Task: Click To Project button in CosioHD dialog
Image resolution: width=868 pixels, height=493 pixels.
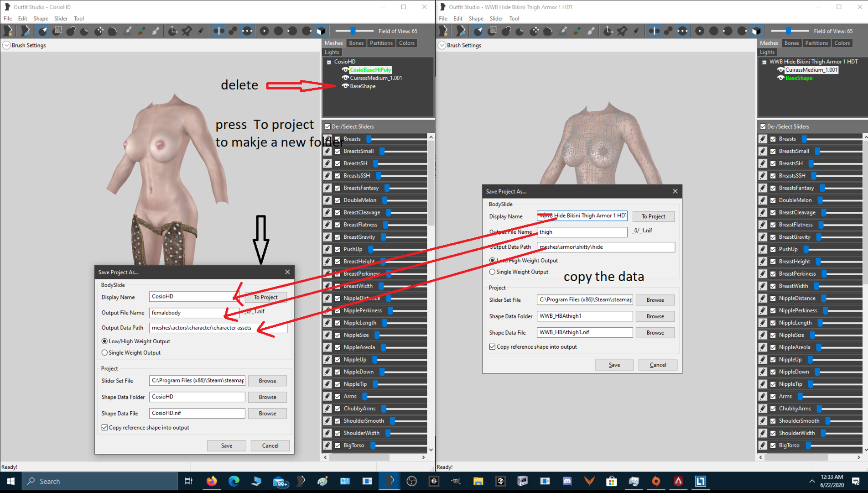Action: (266, 297)
